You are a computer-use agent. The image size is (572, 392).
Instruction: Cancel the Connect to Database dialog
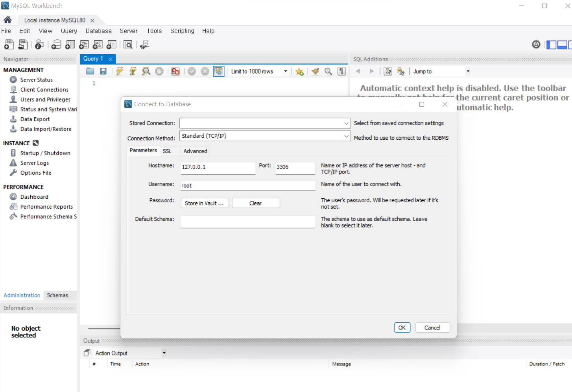click(432, 327)
